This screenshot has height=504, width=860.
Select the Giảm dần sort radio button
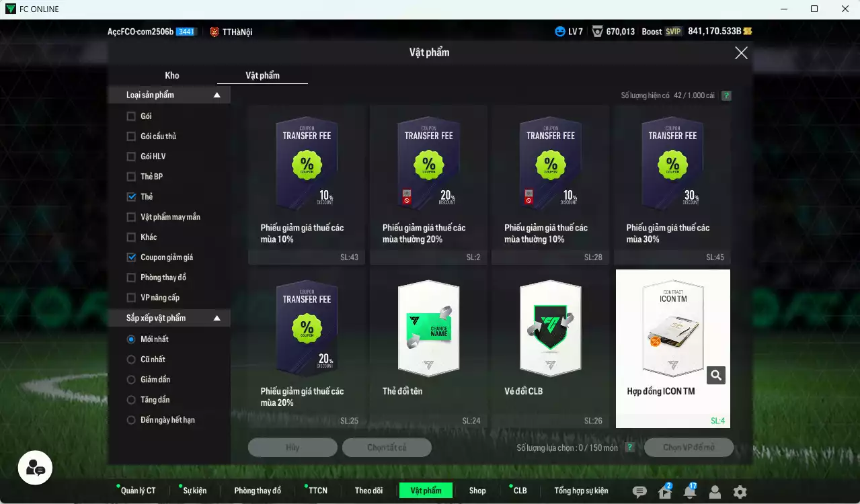(131, 380)
